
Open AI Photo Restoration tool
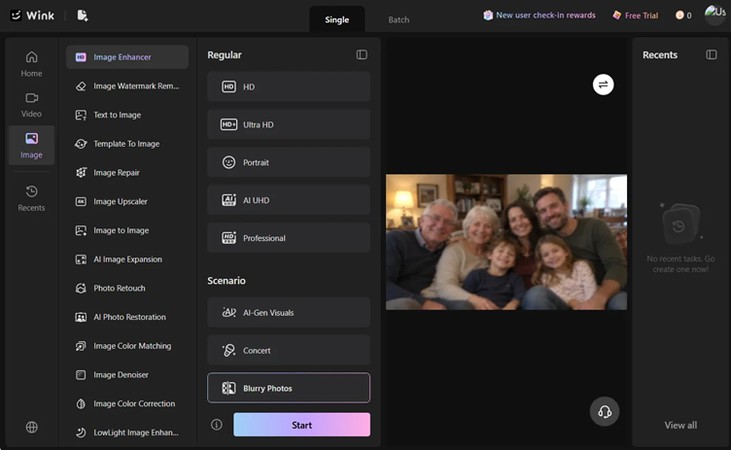point(127,317)
